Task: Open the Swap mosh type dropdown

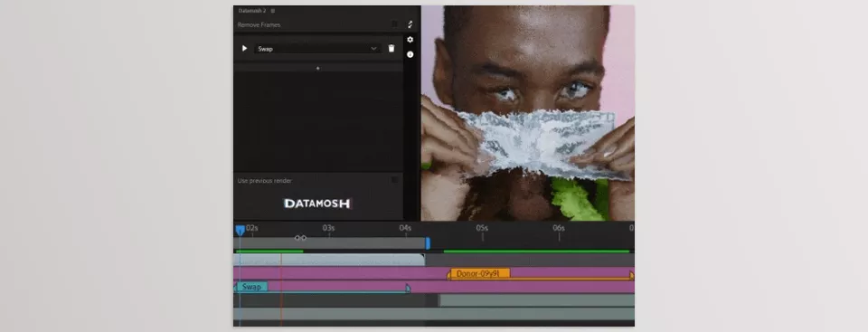Action: pyautogui.click(x=317, y=49)
